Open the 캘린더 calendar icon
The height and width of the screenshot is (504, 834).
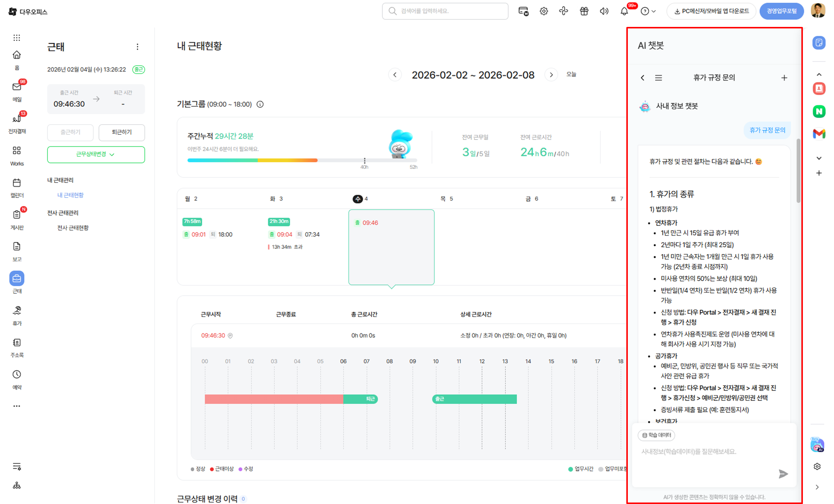point(16,183)
